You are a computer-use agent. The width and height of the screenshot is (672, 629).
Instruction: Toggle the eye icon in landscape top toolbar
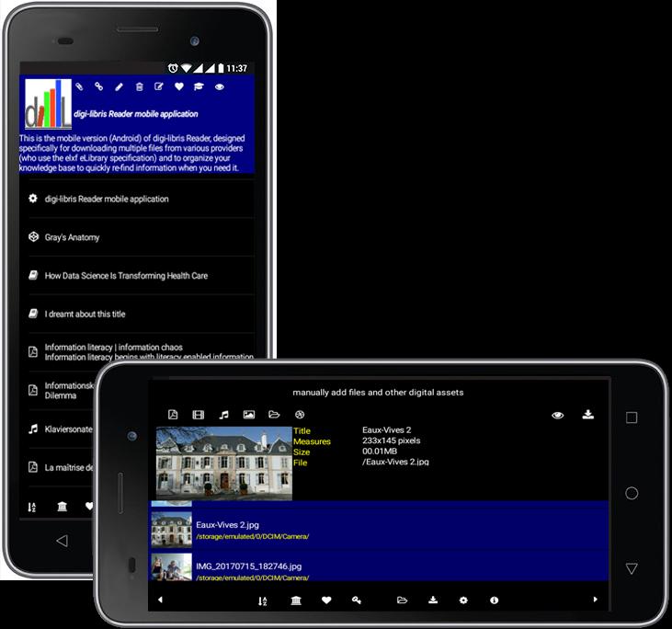[558, 415]
